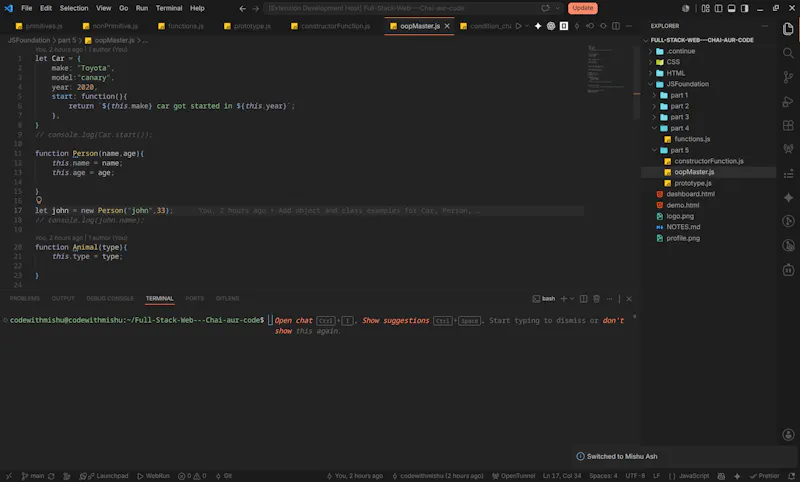This screenshot has width=800, height=482.
Task: Open the Extensions view
Action: (x=788, y=125)
